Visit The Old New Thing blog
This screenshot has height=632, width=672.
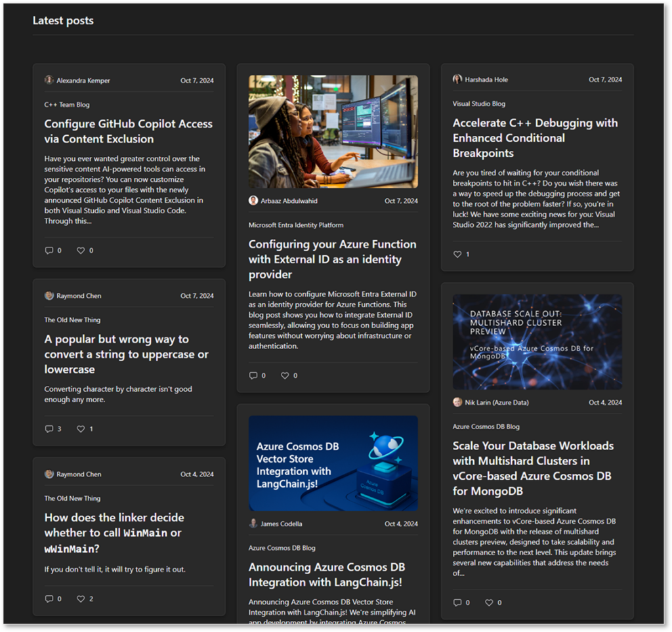(72, 320)
